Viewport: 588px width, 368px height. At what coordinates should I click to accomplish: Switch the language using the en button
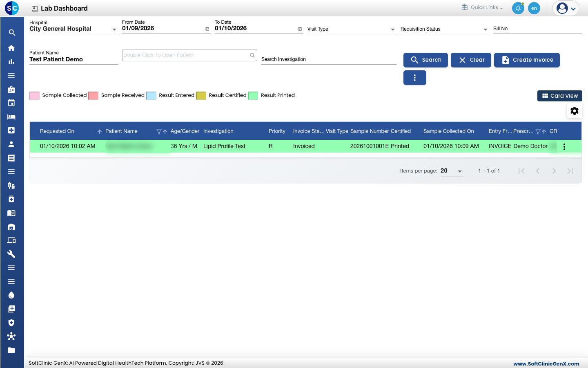coord(534,8)
